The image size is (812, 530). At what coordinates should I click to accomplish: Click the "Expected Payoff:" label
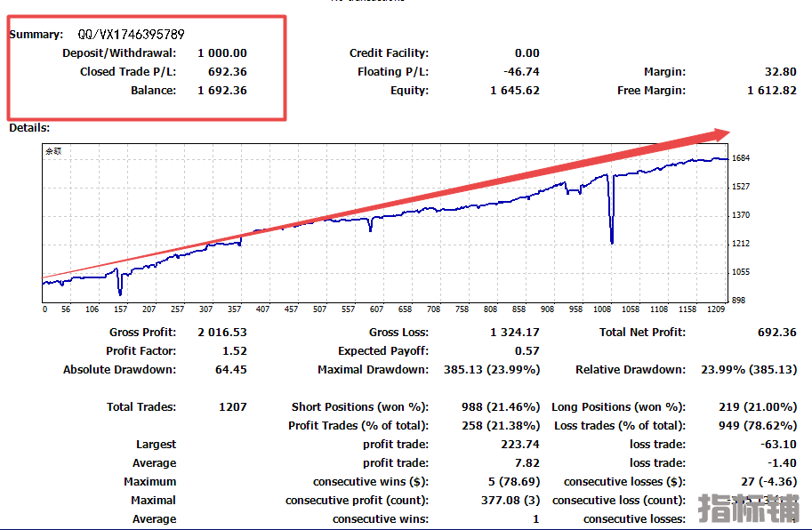(x=383, y=351)
